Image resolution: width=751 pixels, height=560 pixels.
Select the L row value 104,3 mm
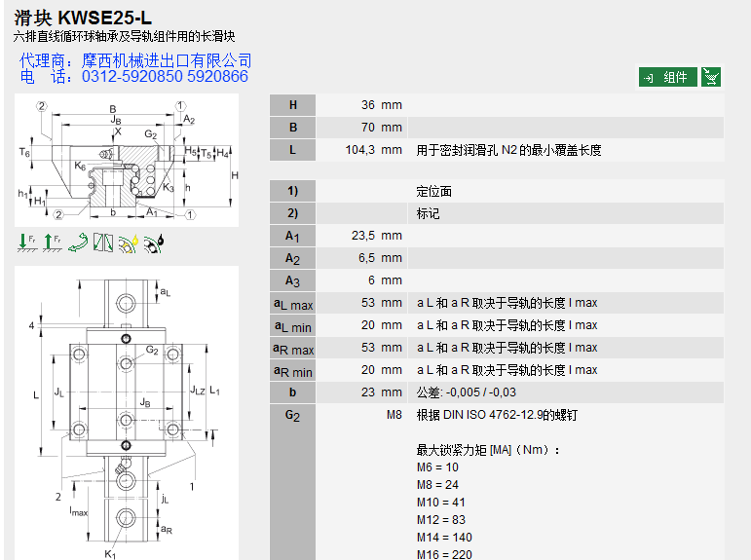[373, 150]
